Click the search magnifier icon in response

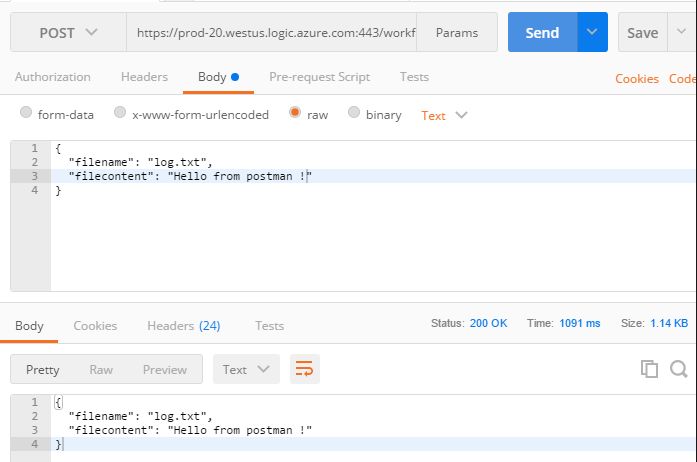[x=678, y=369]
